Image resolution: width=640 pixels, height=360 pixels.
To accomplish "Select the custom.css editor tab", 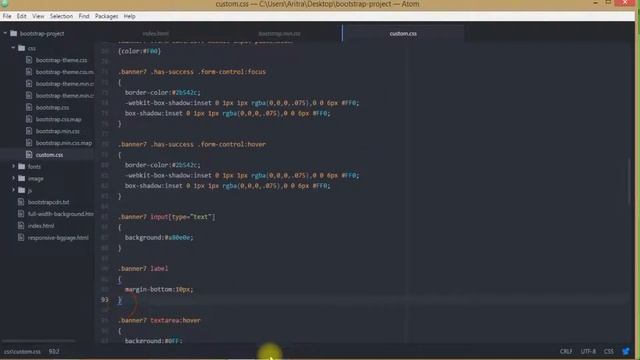I will (403, 33).
